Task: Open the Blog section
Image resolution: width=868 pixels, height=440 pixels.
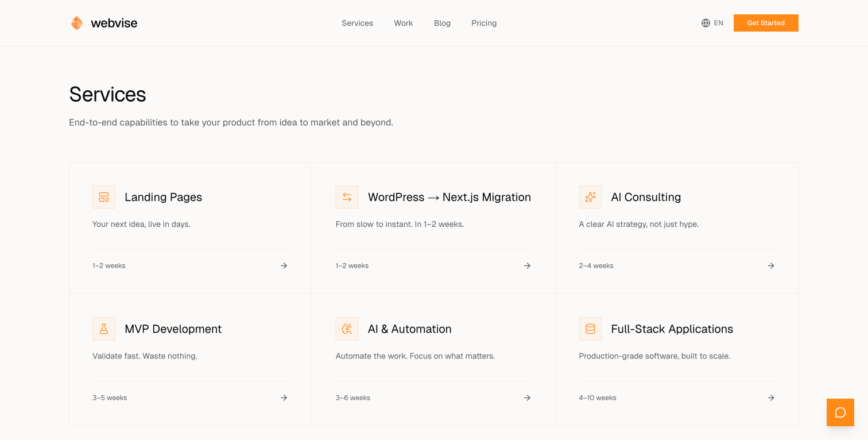Action: [x=442, y=23]
